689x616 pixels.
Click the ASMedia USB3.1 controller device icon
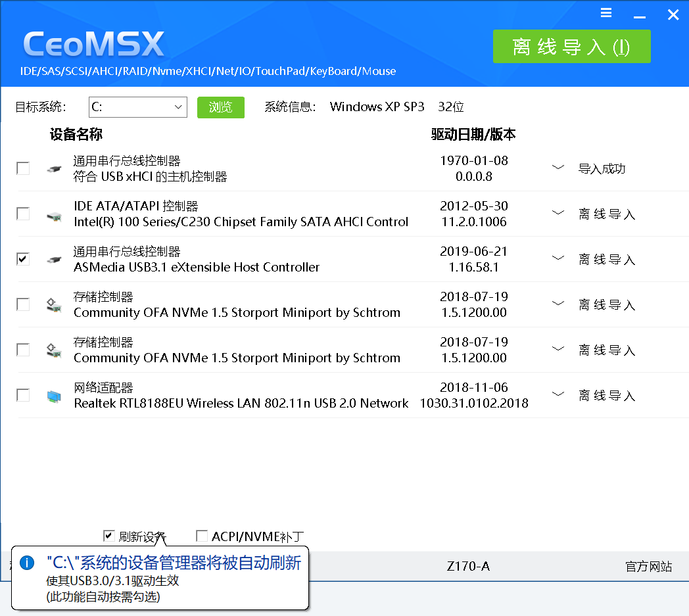click(x=54, y=260)
